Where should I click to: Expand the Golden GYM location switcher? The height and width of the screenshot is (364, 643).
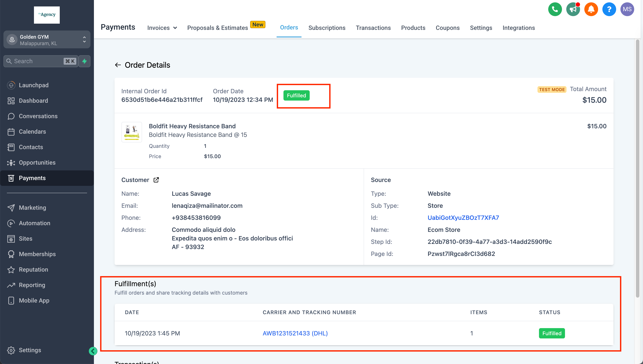point(47,40)
